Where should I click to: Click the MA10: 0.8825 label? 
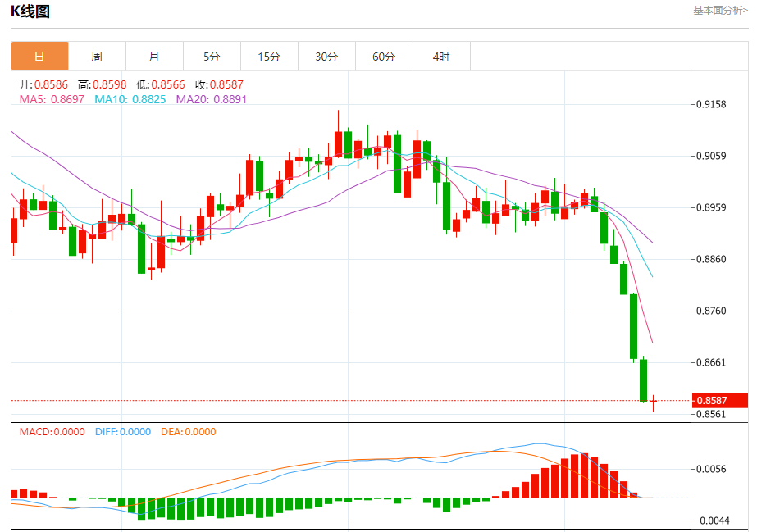(130, 99)
